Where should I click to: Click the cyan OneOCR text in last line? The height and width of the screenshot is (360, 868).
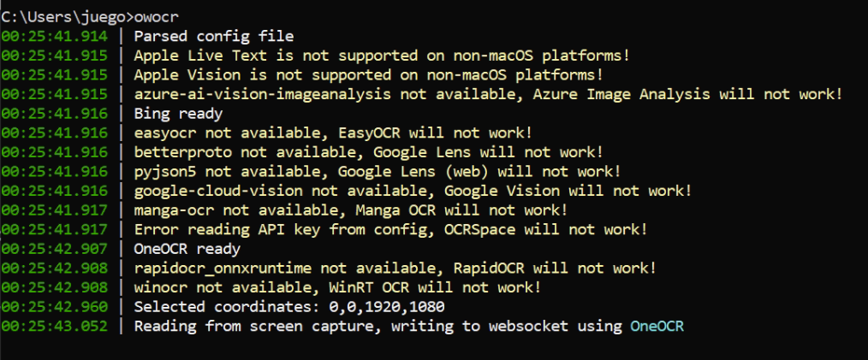(657, 327)
